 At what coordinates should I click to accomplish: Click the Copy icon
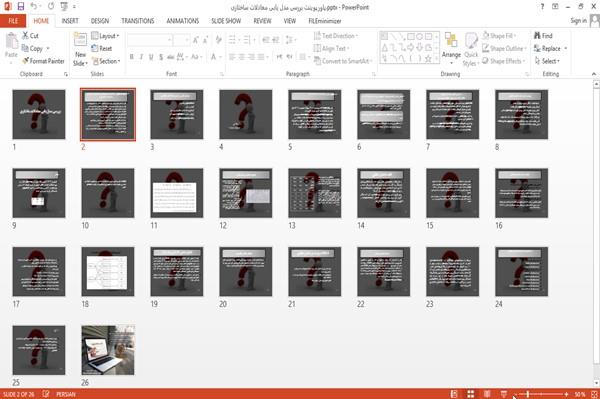pos(25,48)
